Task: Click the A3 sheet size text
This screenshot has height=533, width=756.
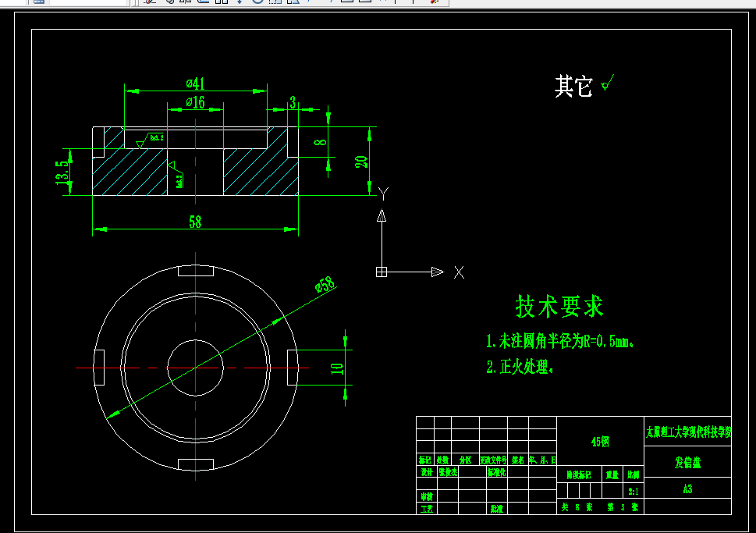Action: (687, 489)
